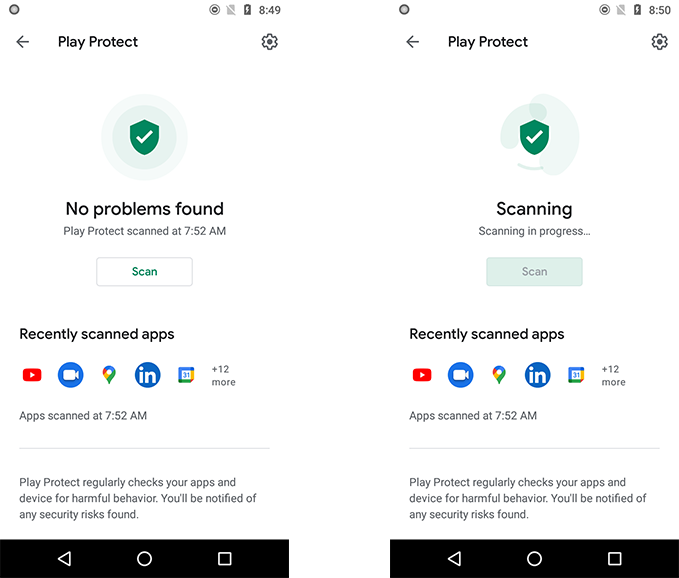This screenshot has width=679, height=578.
Task: Open recent apps square on right navigation bar
Action: (614, 559)
